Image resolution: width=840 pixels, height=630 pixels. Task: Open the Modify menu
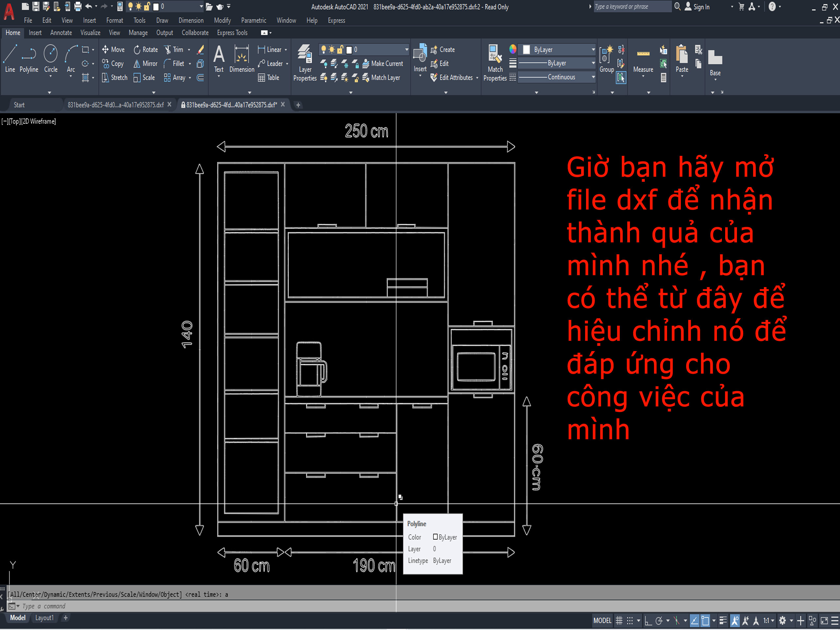tap(222, 20)
